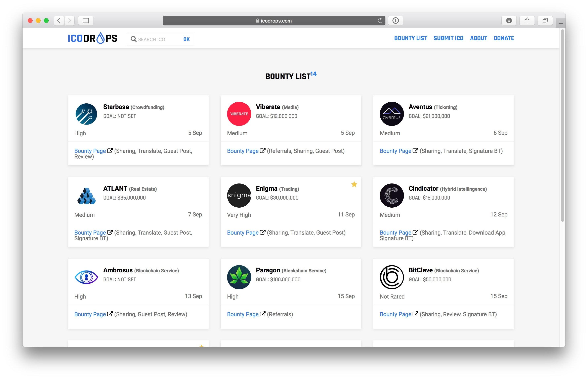
Task: Open the Aventus logo
Action: point(392,114)
